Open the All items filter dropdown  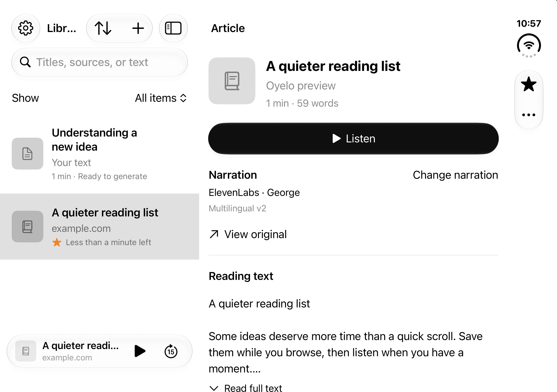(161, 98)
